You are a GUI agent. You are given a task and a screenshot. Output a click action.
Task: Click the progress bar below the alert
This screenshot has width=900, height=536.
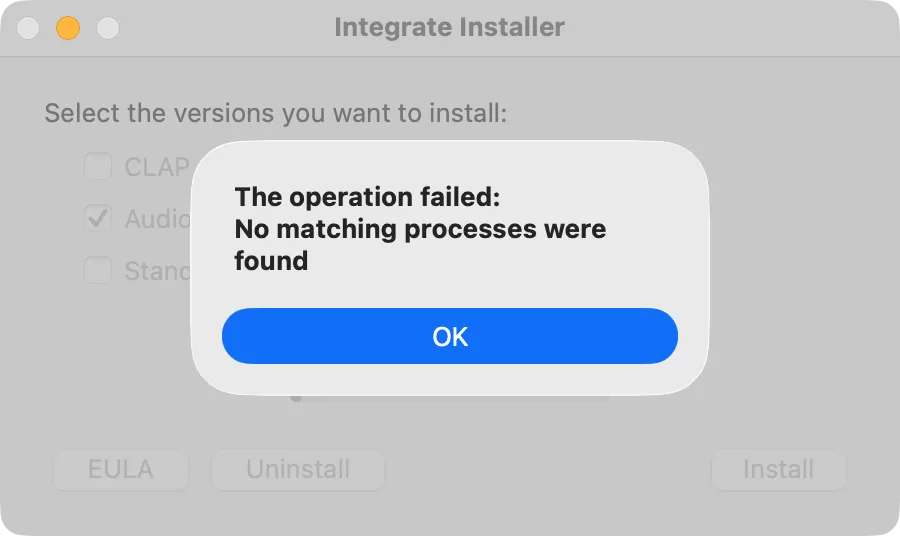coord(450,398)
